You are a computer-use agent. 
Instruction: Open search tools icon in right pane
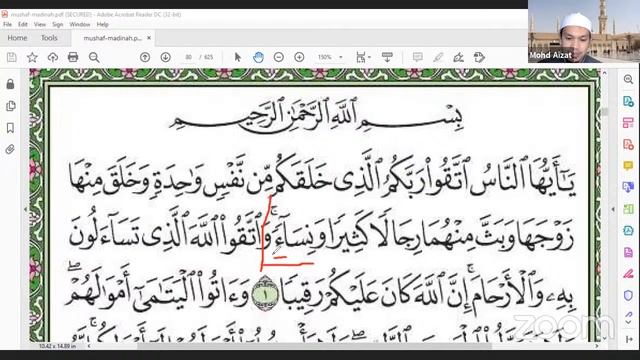click(x=629, y=80)
